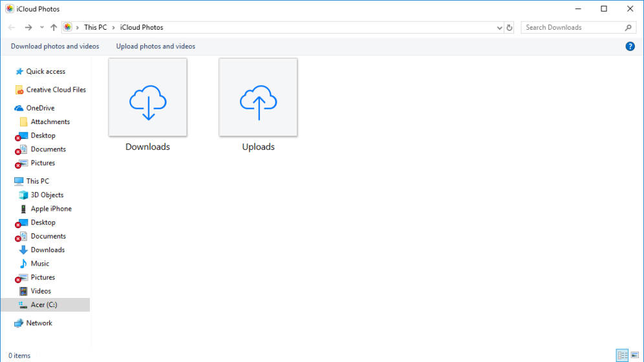Click the Refresh button beside address bar
This screenshot has width=644, height=362.
510,28
